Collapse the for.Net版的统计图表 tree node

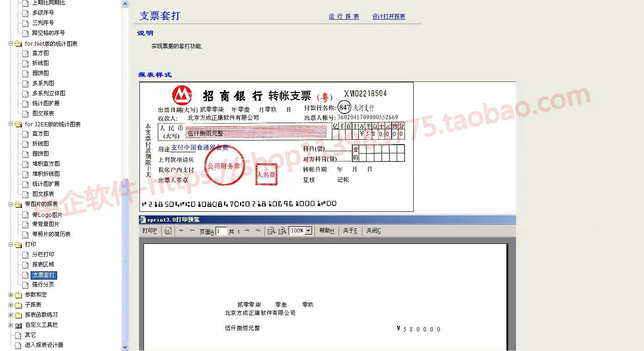pos(11,44)
